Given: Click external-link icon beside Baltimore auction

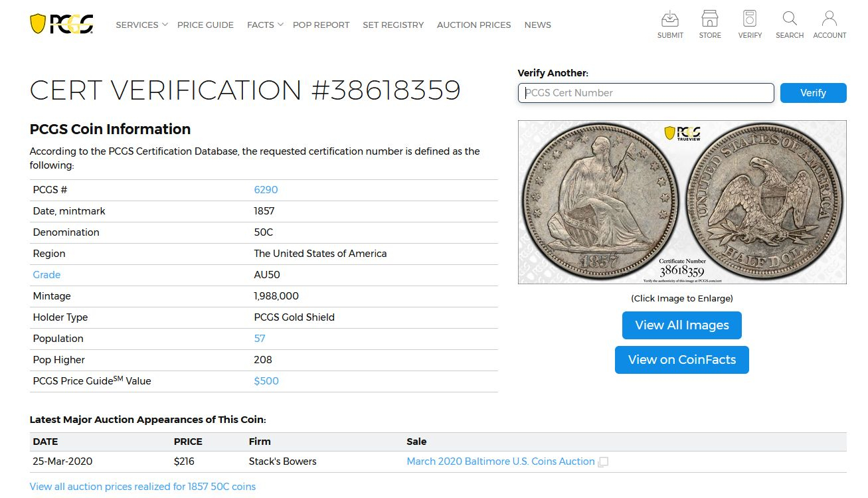Looking at the screenshot, I should pos(603,462).
